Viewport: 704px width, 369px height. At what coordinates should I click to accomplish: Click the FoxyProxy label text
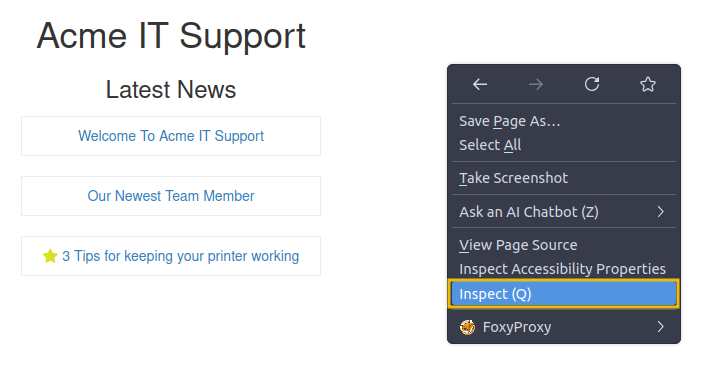[x=517, y=327]
